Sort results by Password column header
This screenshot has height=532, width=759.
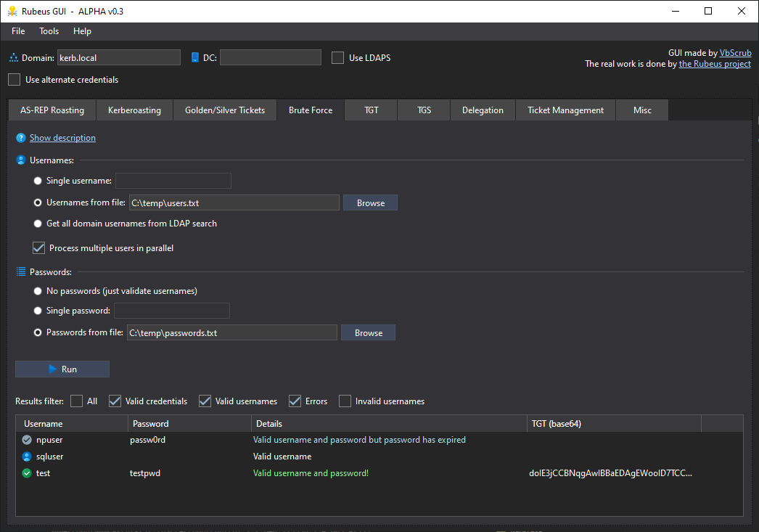pos(190,424)
